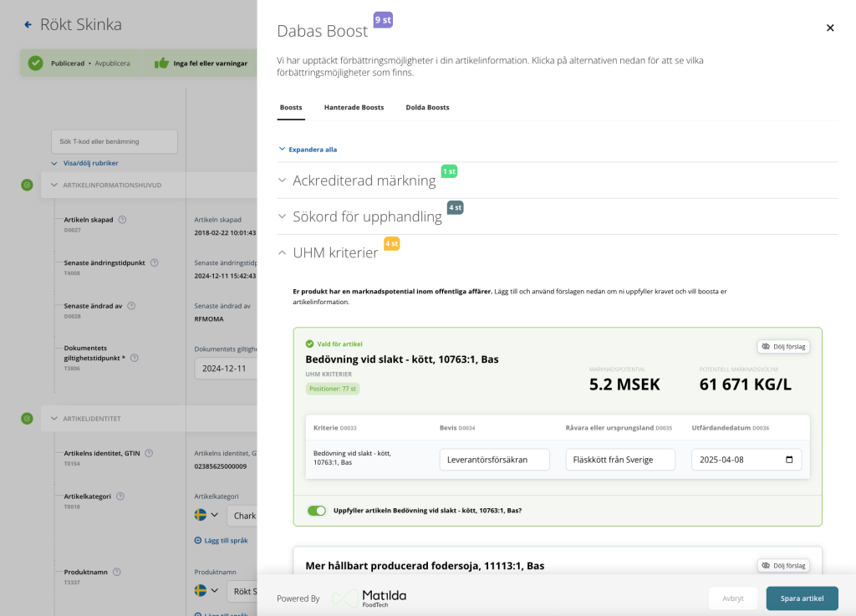Click Spara artikel button
Viewport: 856px width, 616px height.
click(x=802, y=598)
